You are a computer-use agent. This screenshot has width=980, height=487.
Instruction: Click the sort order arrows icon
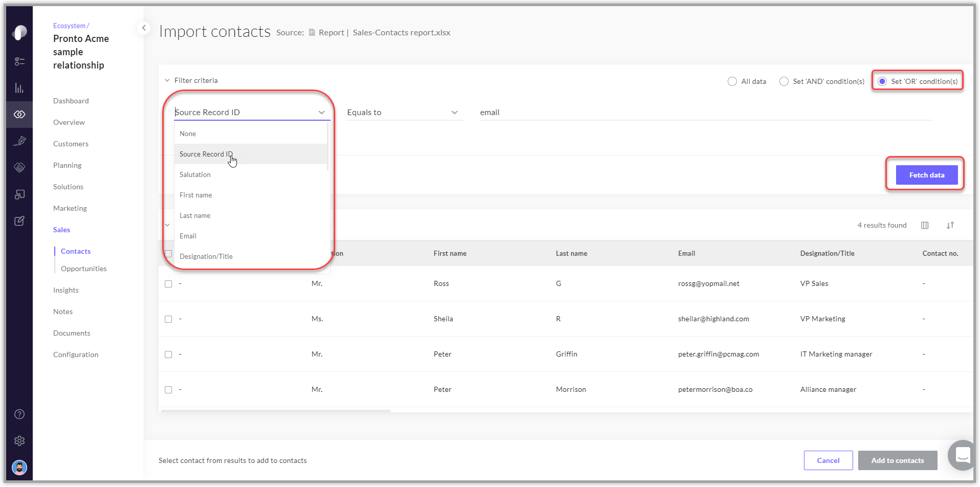point(950,226)
